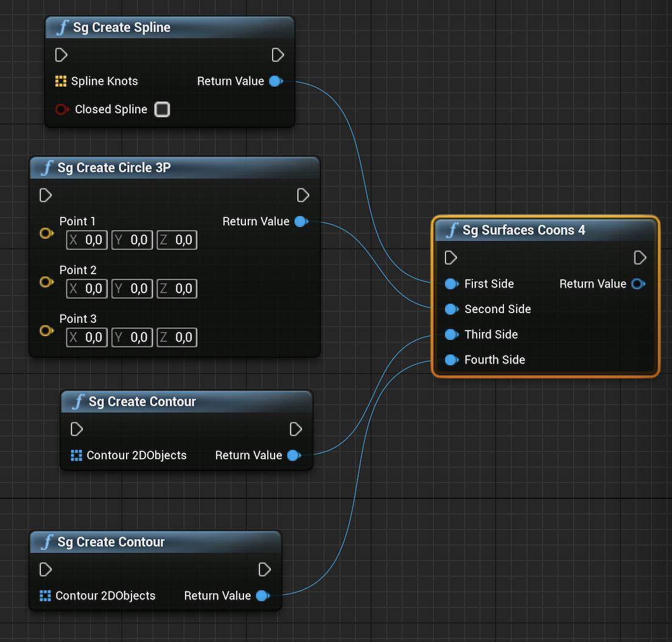Click the Point 2 X value field
Screen dimensions: 672x642
point(86,289)
